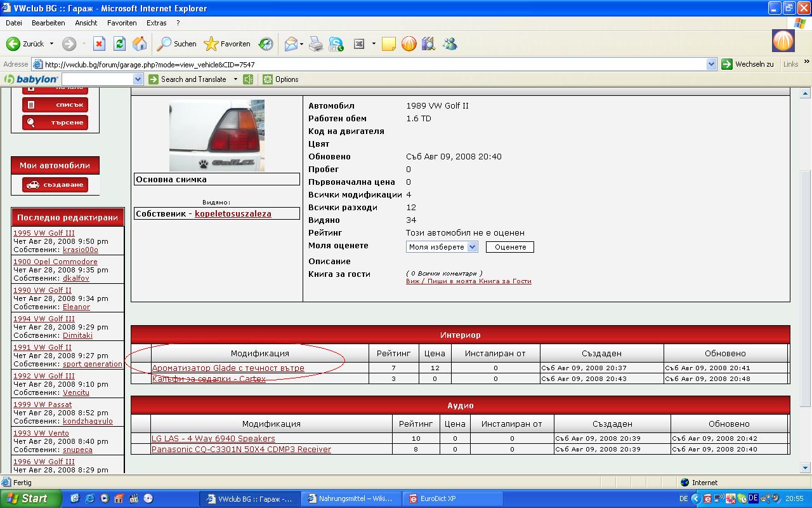
Task: Open the Babylon search box dropdown
Action: pos(138,79)
